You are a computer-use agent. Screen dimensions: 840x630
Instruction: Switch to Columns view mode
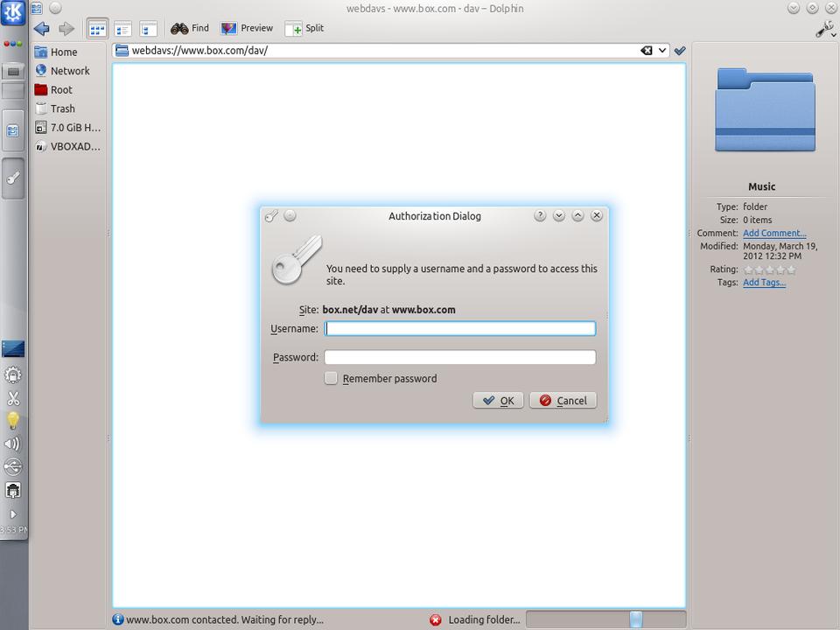148,28
